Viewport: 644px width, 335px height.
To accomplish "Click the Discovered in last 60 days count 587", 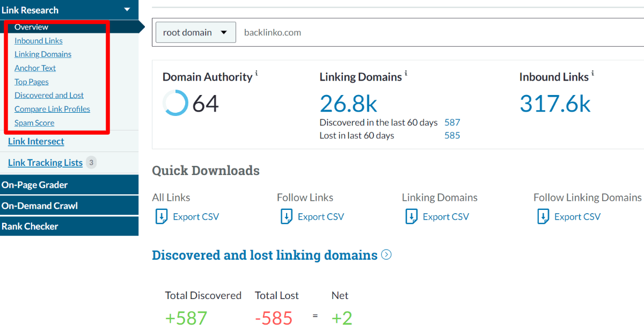I will [x=452, y=122].
